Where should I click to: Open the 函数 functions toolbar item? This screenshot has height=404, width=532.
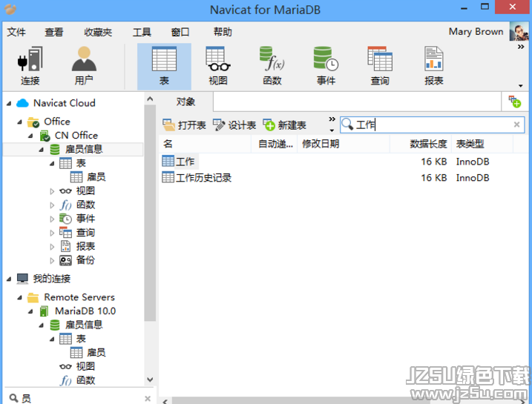coord(272,66)
